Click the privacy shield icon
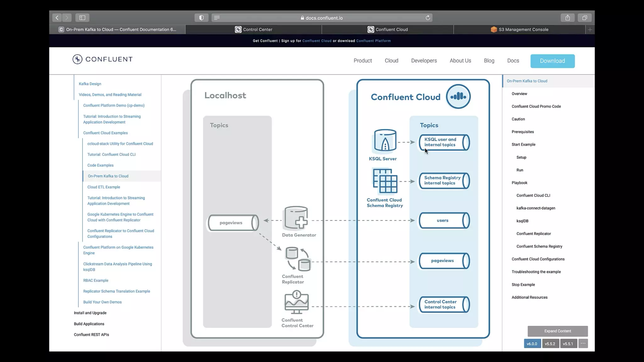Screen dimensions: 644x362 tap(201, 18)
